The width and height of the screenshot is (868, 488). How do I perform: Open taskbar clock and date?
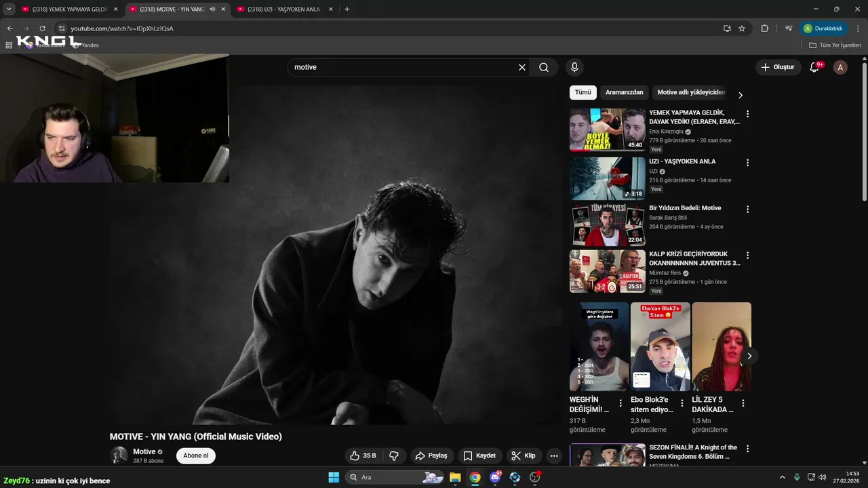tap(848, 477)
